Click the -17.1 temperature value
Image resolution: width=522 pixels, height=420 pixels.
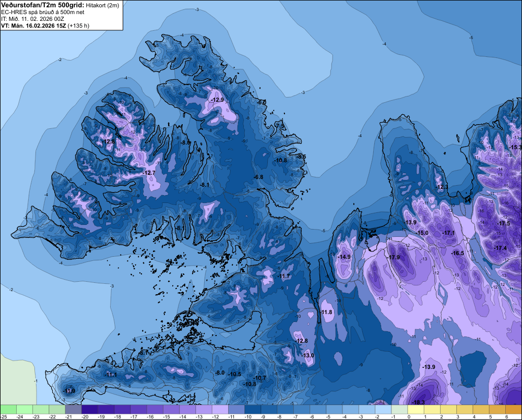pos(448,233)
